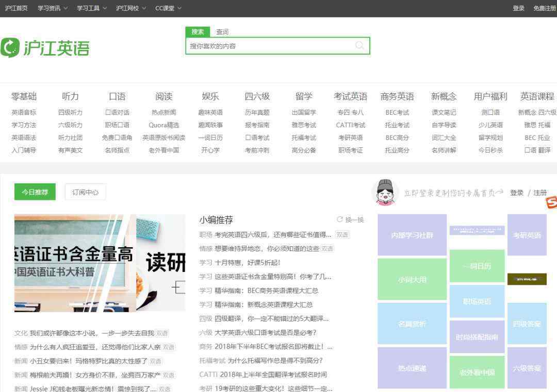Viewport: 557px width, 392px height.
Task: Switch to the 查词 search tab
Action: 222,32
